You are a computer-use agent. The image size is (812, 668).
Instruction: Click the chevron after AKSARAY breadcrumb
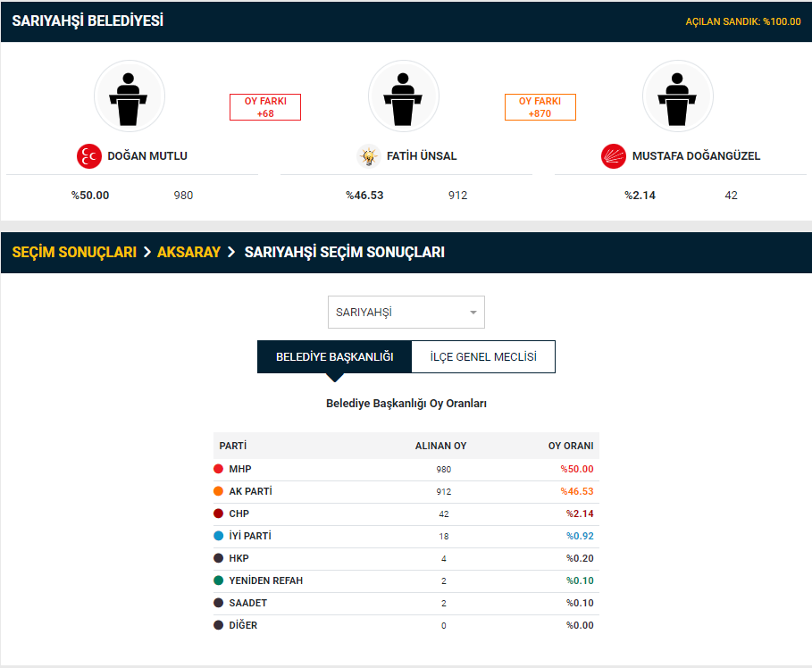(231, 252)
